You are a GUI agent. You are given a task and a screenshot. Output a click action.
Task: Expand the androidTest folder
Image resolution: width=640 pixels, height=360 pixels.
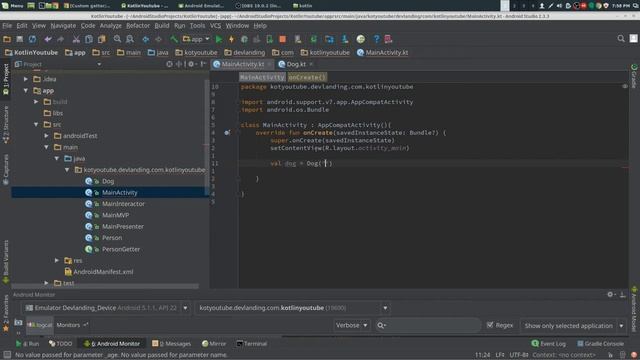(x=47, y=136)
